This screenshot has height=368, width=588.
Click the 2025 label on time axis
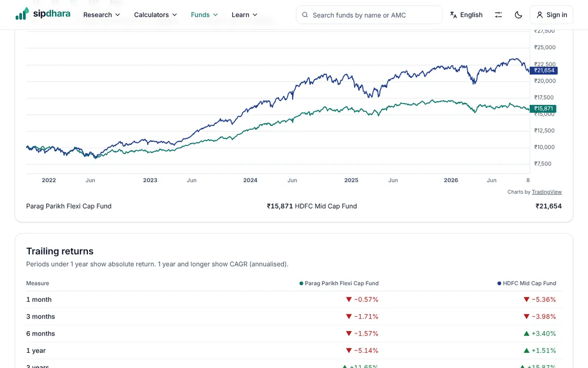[x=351, y=180]
